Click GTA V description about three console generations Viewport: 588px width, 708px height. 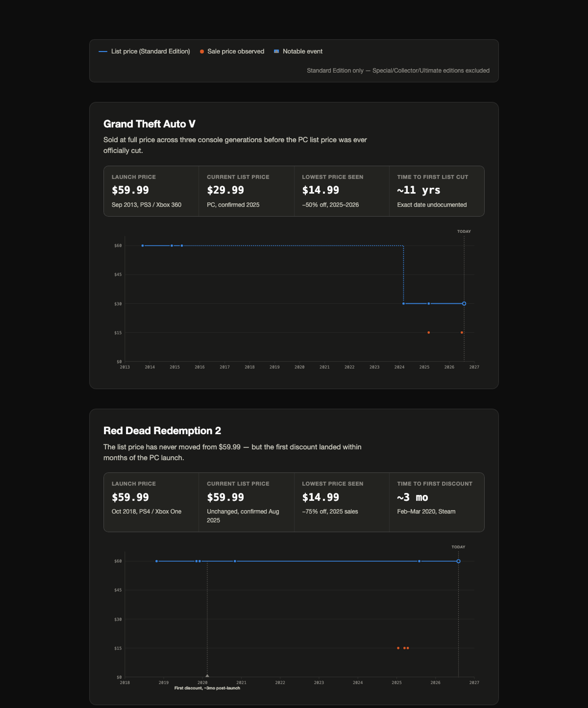coord(235,145)
